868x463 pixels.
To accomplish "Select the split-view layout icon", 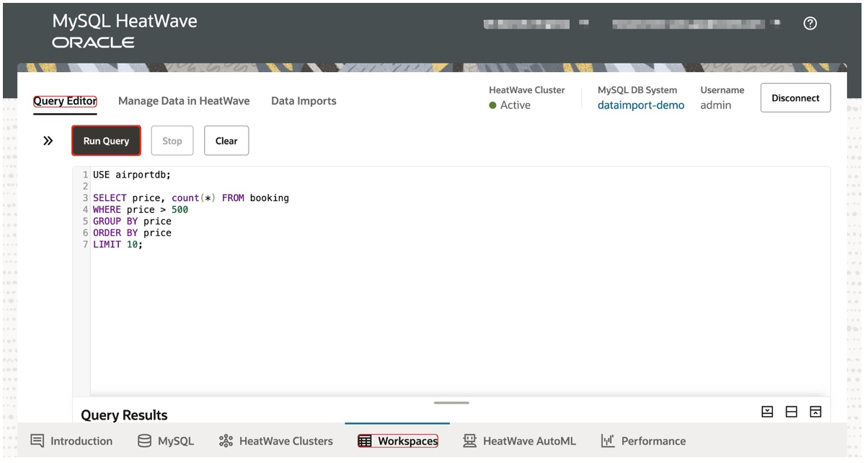I will 792,411.
